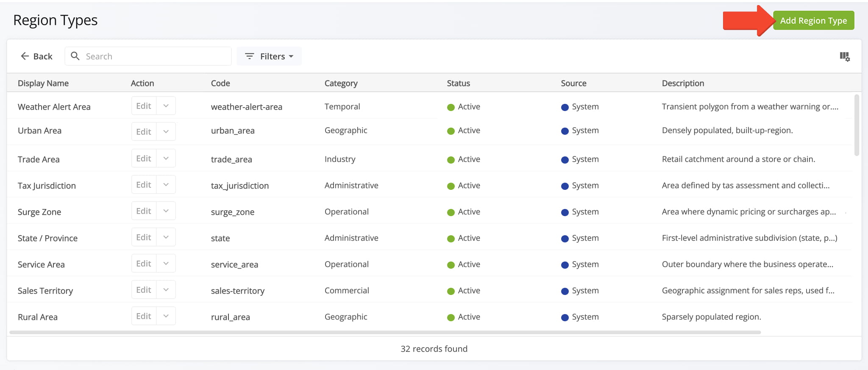Image resolution: width=868 pixels, height=370 pixels.
Task: Open the Filters dropdown
Action: point(269,56)
